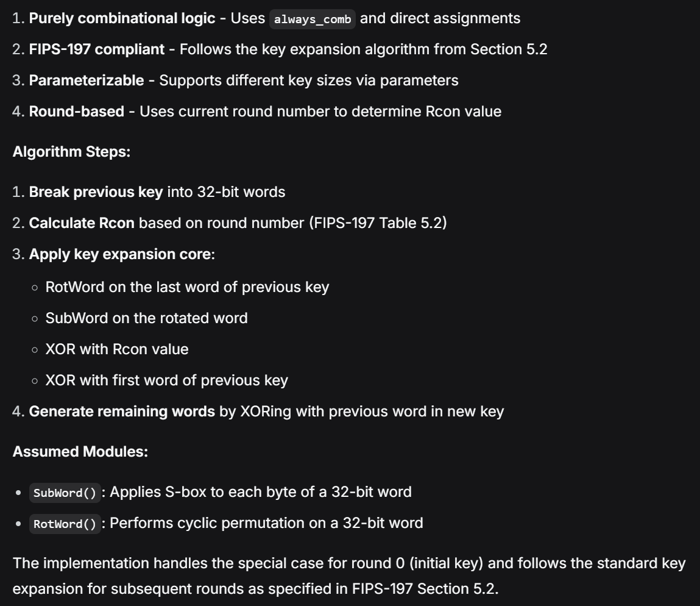Click the bold 'Calculate Rcon' text
The width and height of the screenshot is (700, 606).
click(x=82, y=223)
